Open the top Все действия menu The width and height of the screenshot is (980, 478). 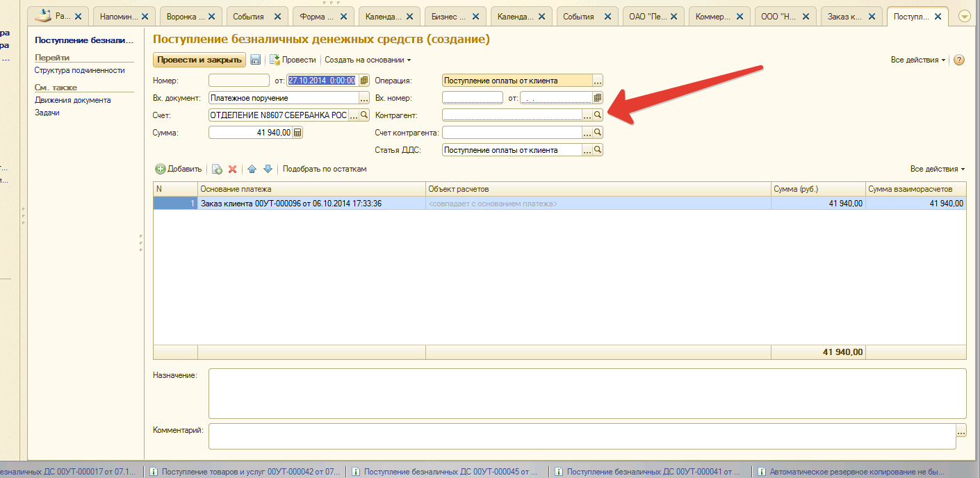[x=917, y=60]
